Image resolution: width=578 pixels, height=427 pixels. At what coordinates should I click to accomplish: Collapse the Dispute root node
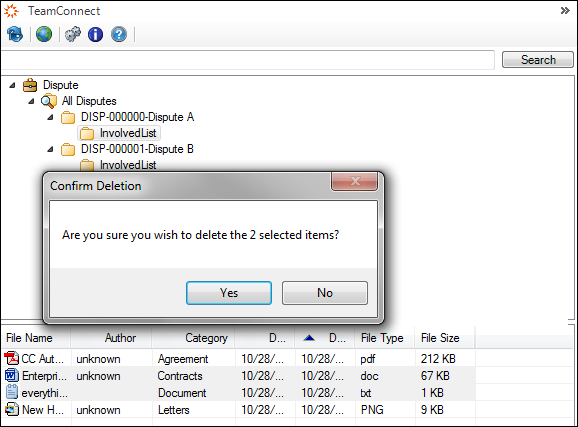12,85
